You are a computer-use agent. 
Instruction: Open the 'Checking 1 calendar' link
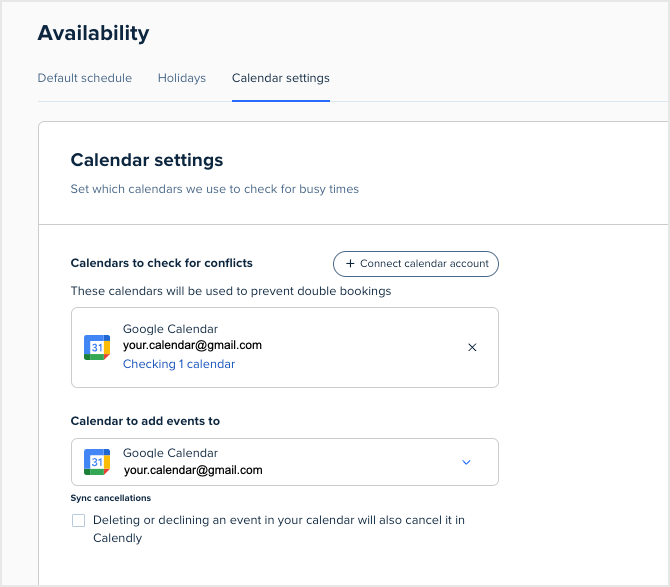click(179, 364)
